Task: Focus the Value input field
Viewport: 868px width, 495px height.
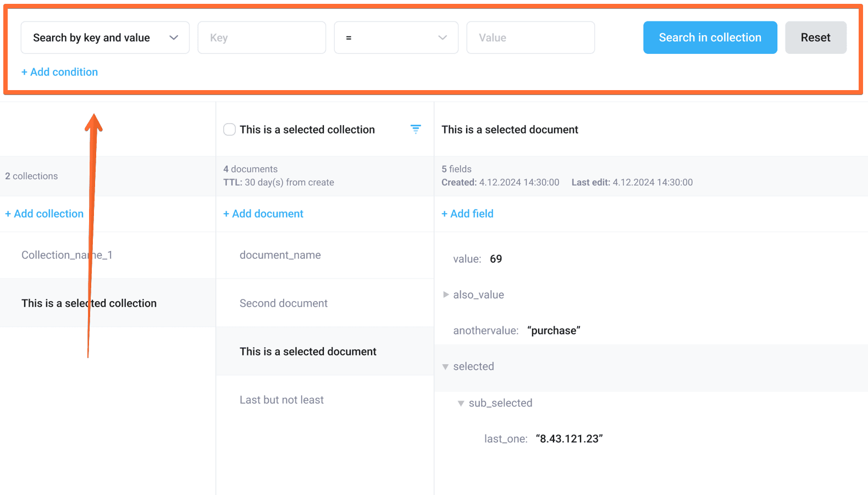Action: coord(530,38)
